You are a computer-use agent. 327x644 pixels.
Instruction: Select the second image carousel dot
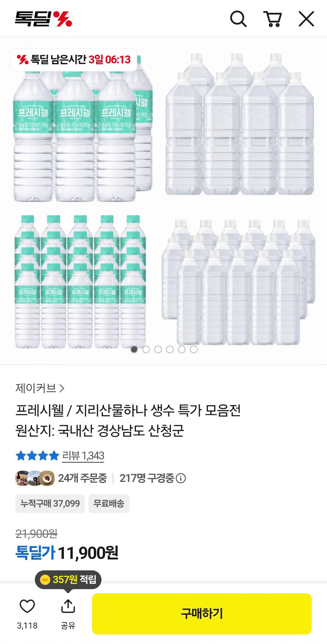point(146,349)
